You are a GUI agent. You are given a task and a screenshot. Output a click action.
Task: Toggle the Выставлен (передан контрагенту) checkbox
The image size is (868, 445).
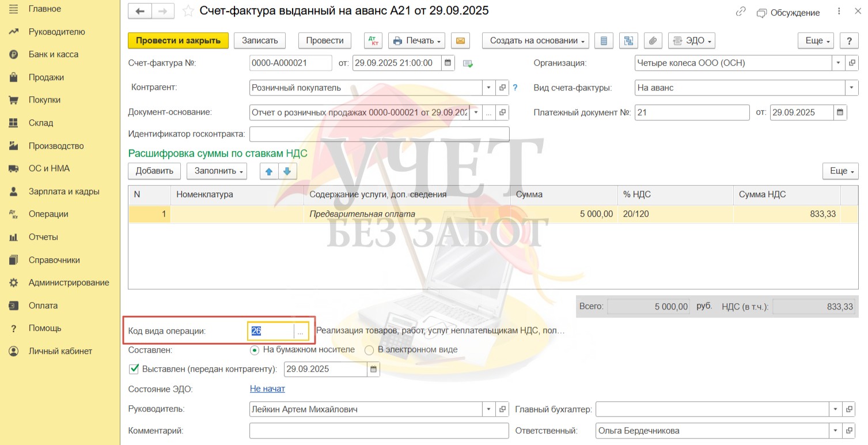tap(134, 369)
